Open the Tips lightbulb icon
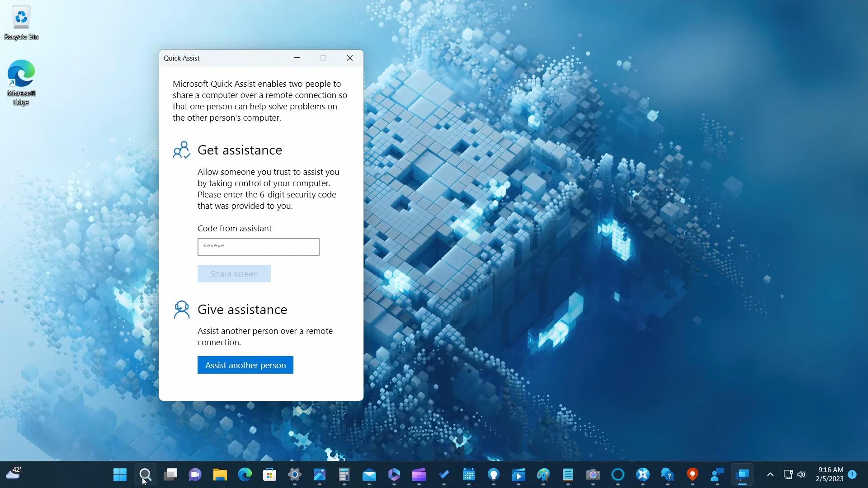Image resolution: width=868 pixels, height=488 pixels. click(493, 475)
